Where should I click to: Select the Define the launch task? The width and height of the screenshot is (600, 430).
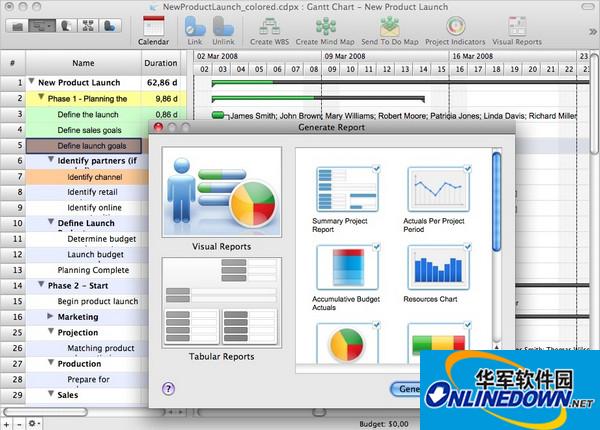pos(88,114)
